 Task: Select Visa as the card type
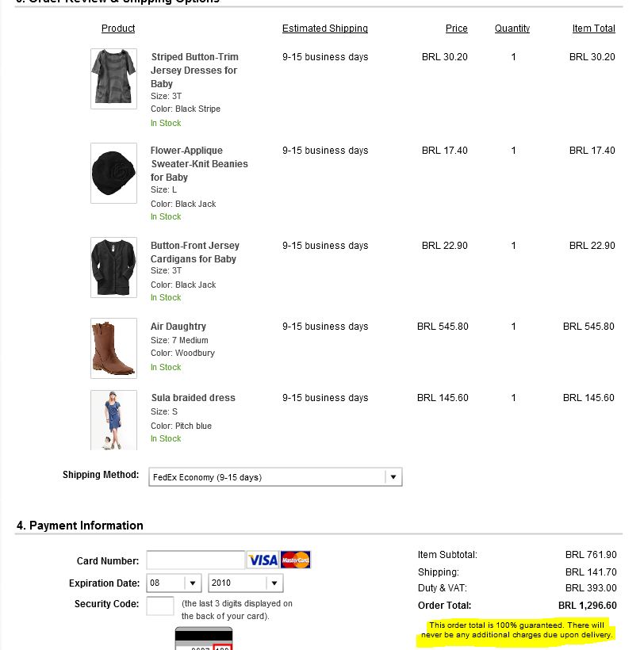(263, 559)
